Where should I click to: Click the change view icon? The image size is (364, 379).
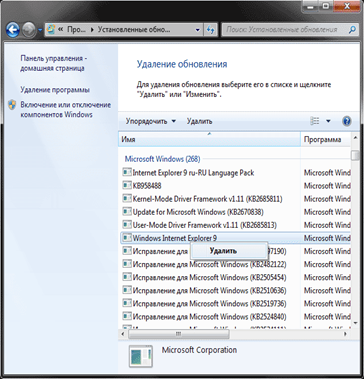315,121
